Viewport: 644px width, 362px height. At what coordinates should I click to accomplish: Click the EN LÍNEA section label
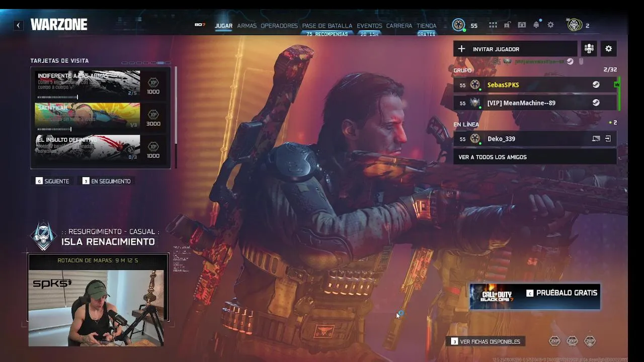[466, 124]
